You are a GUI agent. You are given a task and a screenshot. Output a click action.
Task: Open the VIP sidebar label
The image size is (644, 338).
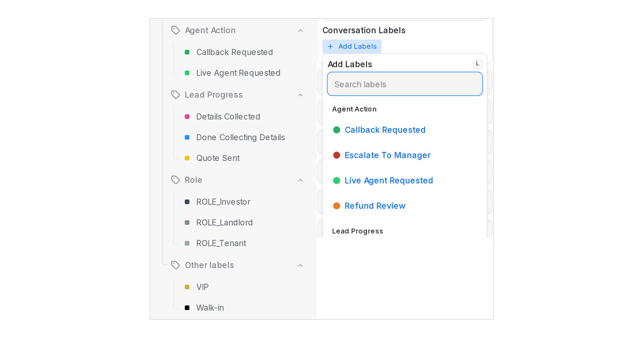[x=202, y=287]
